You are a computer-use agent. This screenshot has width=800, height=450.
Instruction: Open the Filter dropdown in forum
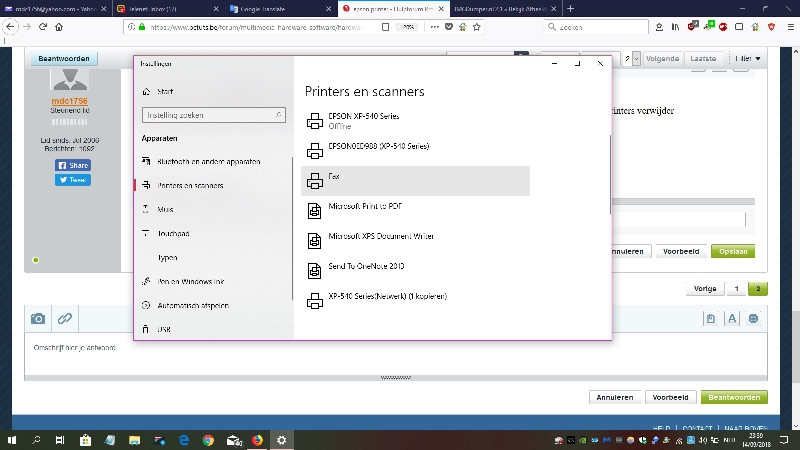click(748, 59)
